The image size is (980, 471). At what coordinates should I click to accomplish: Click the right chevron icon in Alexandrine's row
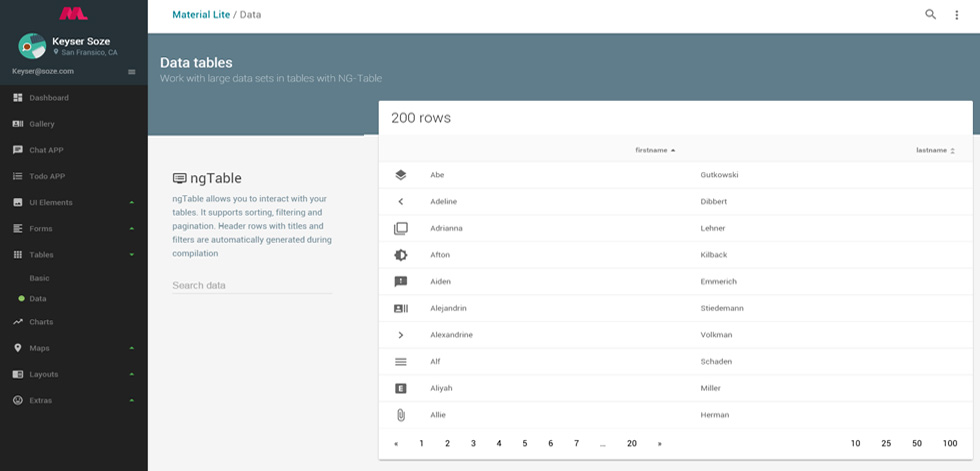coord(401,335)
